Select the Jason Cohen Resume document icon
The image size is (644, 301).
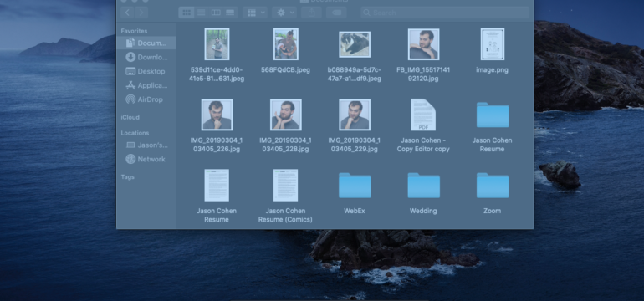point(217,186)
